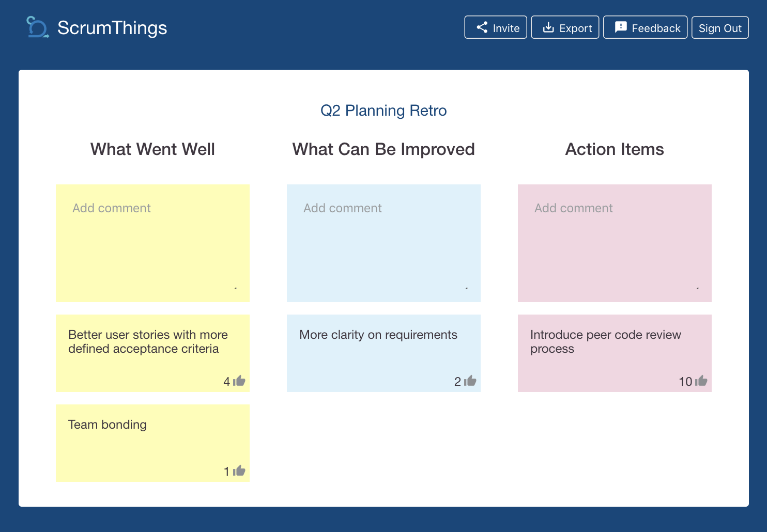Click the blue comment box resize handle
Screen dimensions: 767x532
point(467,288)
